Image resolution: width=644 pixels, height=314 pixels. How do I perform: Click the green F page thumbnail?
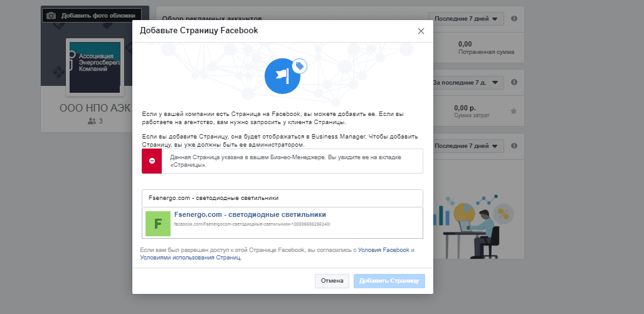click(158, 224)
